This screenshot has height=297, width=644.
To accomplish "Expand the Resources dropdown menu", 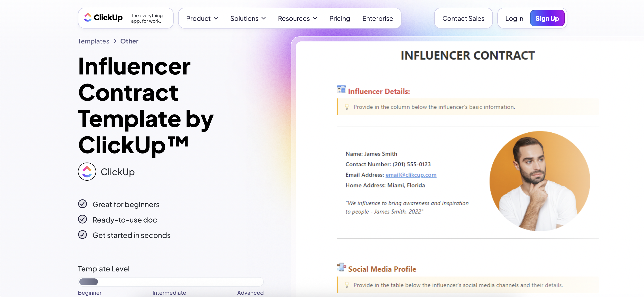I will tap(297, 19).
